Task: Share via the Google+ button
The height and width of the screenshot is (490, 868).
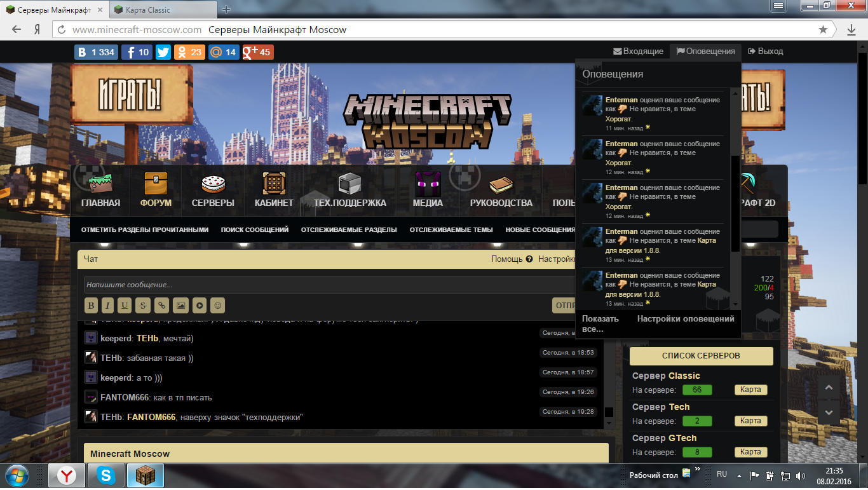Action: pos(258,52)
